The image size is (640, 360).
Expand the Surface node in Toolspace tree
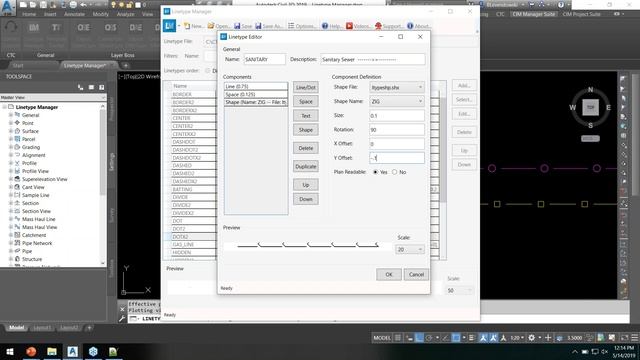pos(11,131)
